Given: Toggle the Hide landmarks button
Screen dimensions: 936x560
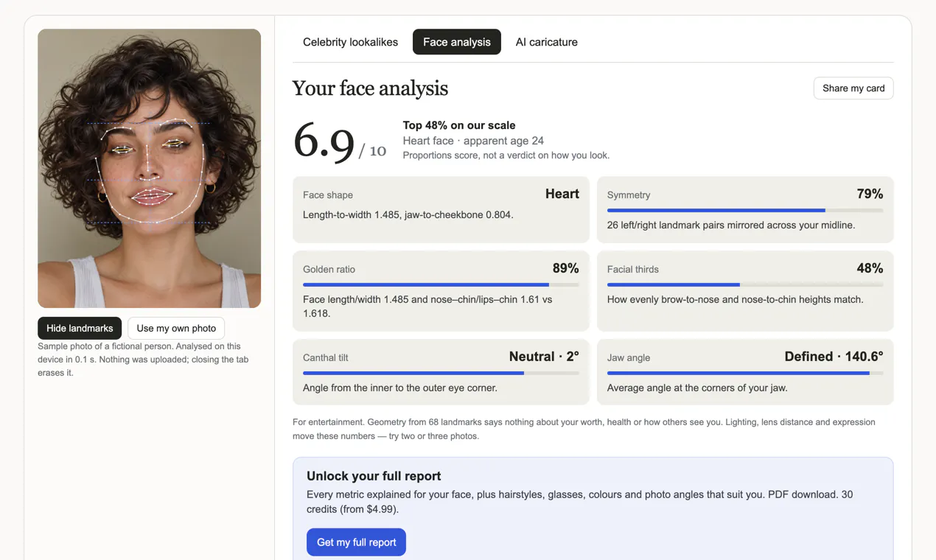Looking at the screenshot, I should pyautogui.click(x=80, y=328).
